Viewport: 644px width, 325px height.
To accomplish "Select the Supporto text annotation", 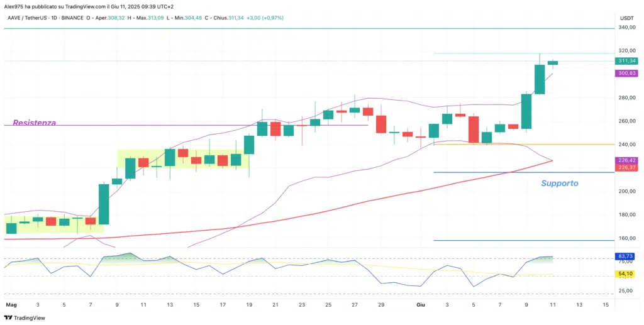I will click(x=559, y=183).
